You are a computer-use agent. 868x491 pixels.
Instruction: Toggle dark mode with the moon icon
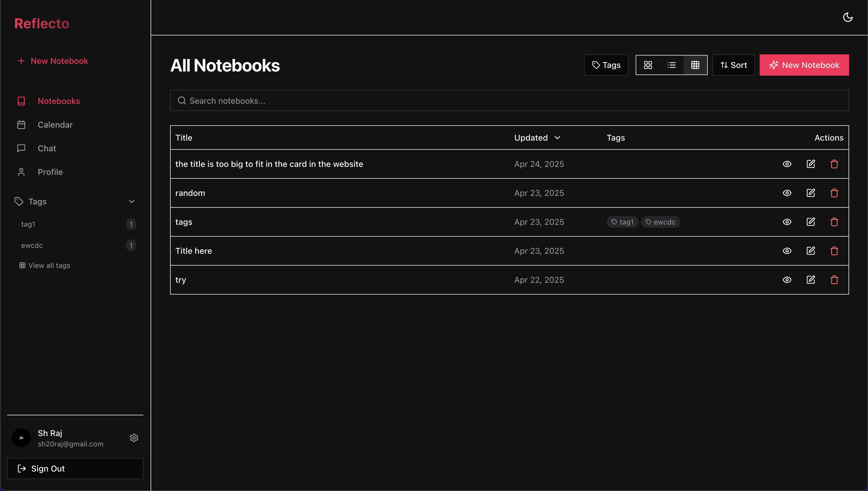tap(847, 17)
